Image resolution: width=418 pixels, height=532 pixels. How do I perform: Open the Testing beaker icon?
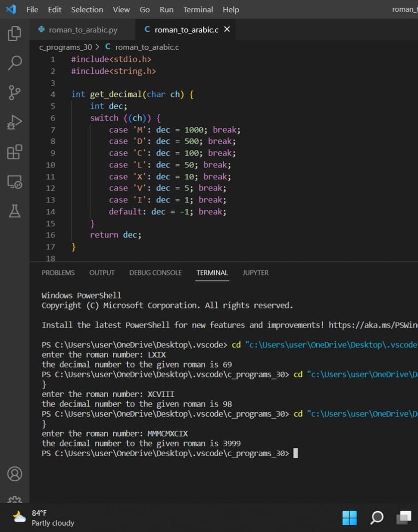pyautogui.click(x=14, y=211)
